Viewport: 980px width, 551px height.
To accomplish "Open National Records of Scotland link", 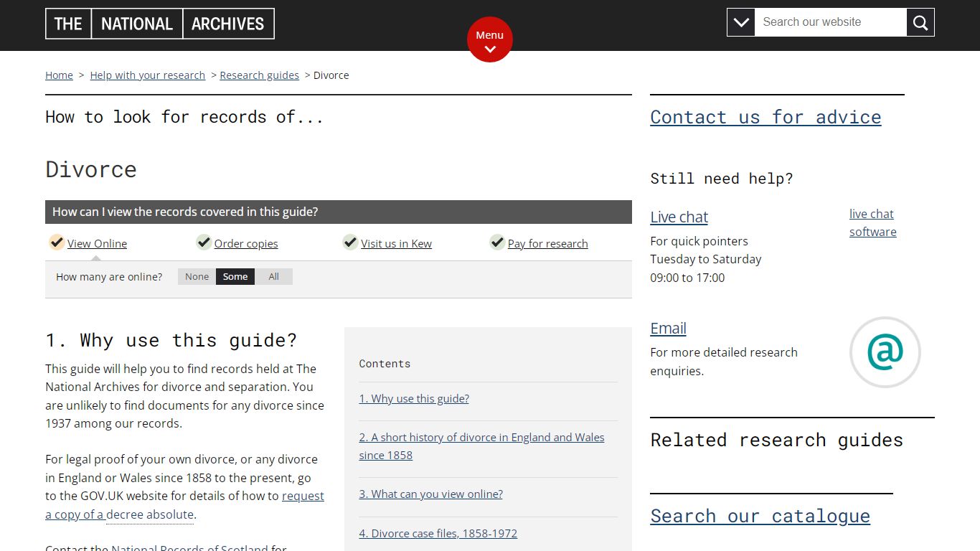I will point(189,549).
